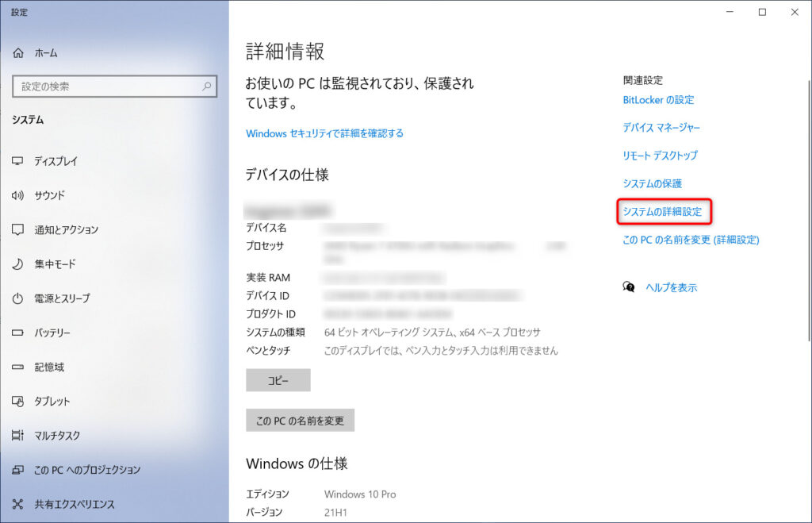Click the 設定の検索 search field
Image resolution: width=812 pixels, height=523 pixels.
[x=115, y=87]
